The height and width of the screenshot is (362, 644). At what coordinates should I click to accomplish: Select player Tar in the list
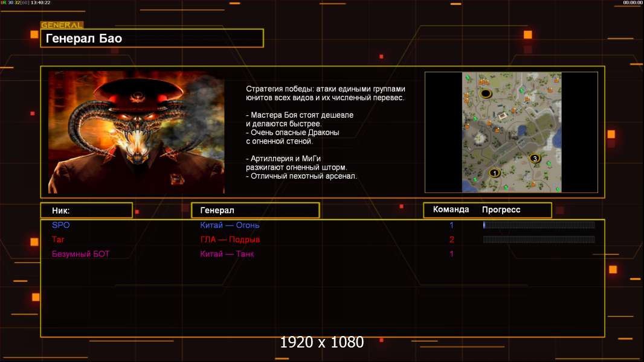(x=59, y=240)
